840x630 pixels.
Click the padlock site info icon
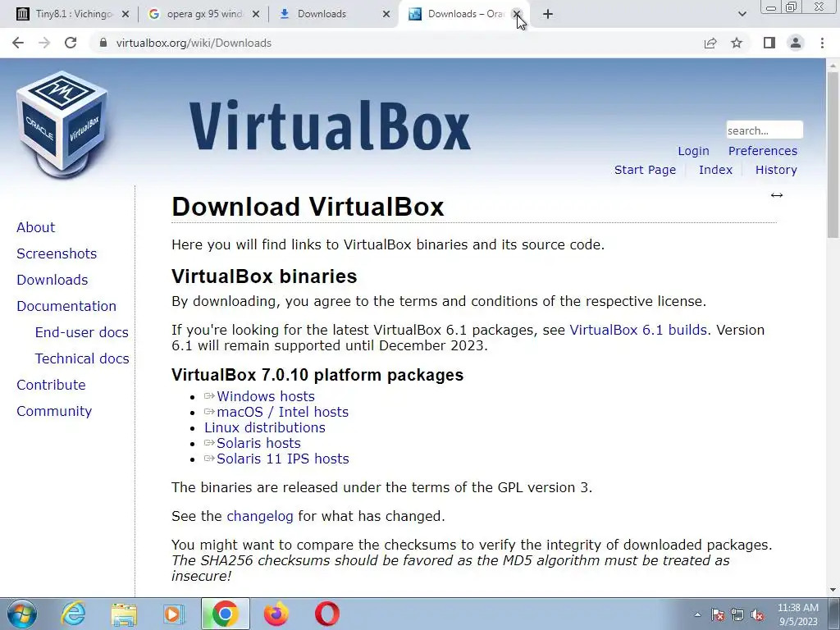point(103,43)
